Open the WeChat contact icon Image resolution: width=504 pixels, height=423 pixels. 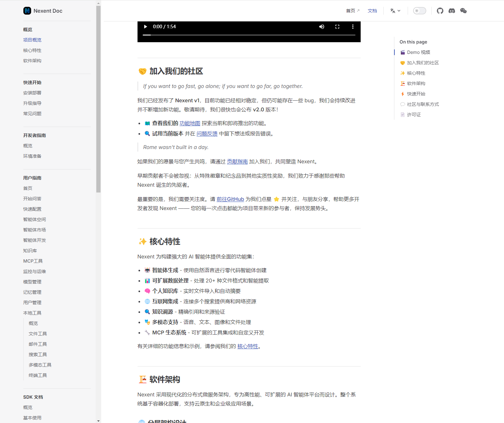[463, 11]
